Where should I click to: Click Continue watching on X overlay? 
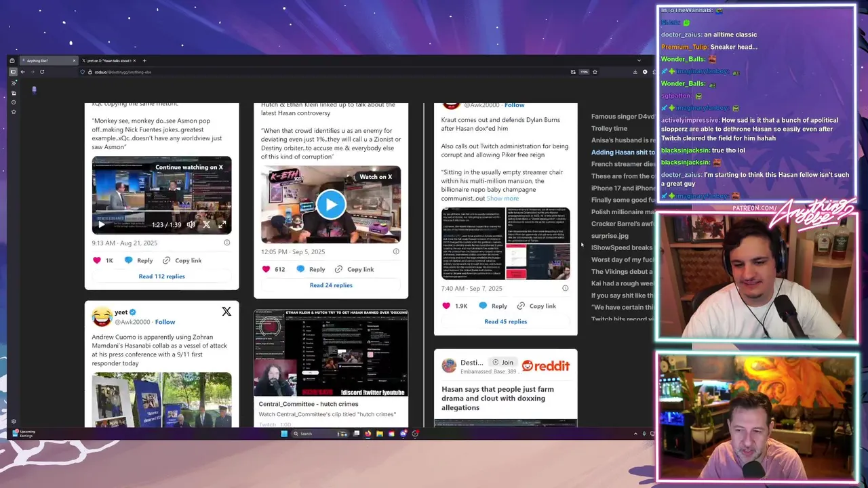click(189, 167)
